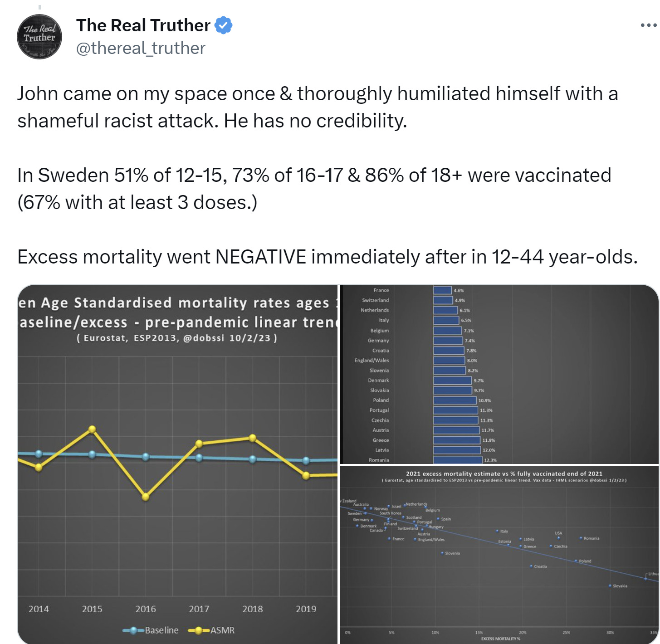
Task: Click the Romania 12.3% bar
Action: coord(457,460)
